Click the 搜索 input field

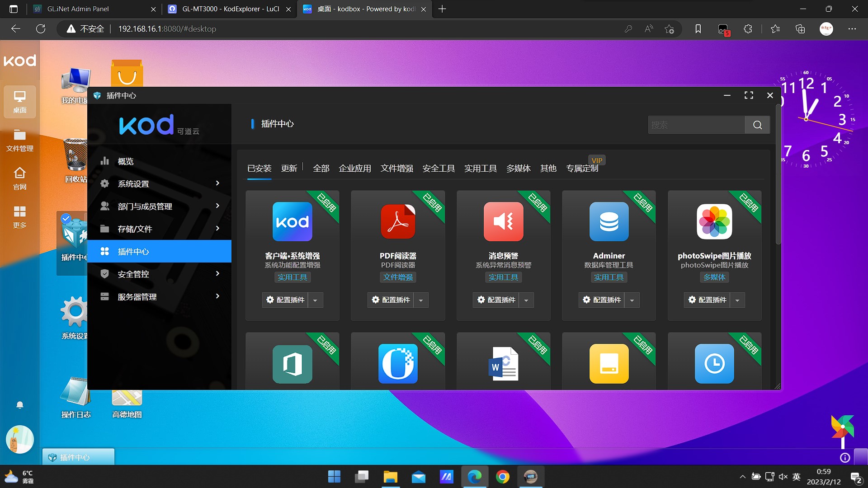696,125
